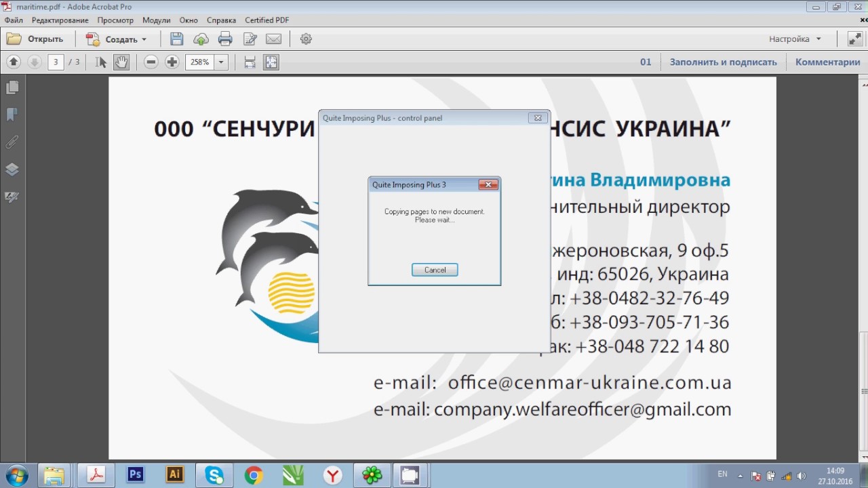Zoom in with the plus icon
This screenshot has width=868, height=488.
[x=172, y=62]
